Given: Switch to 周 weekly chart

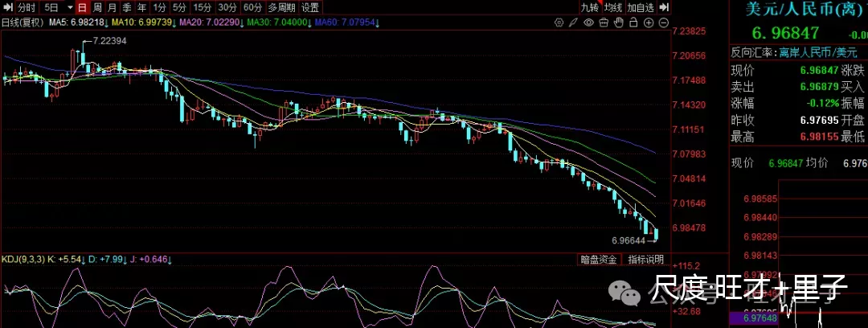Looking at the screenshot, I should pos(97,7).
